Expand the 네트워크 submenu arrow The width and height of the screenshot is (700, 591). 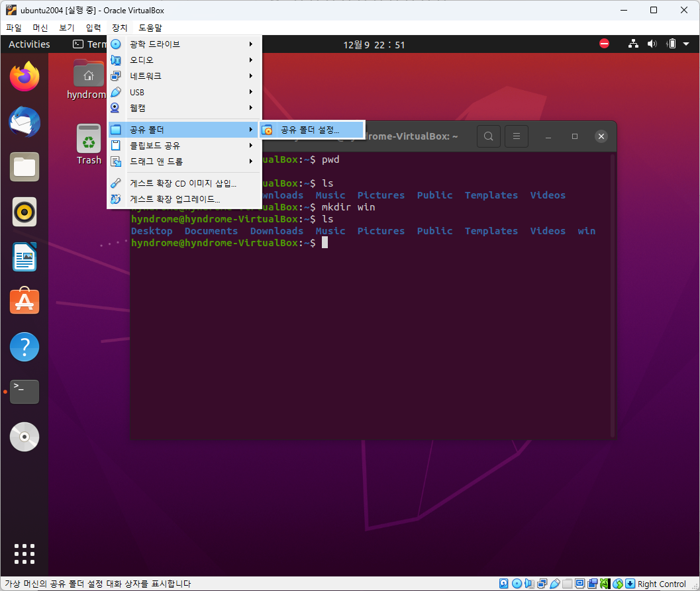(x=251, y=76)
